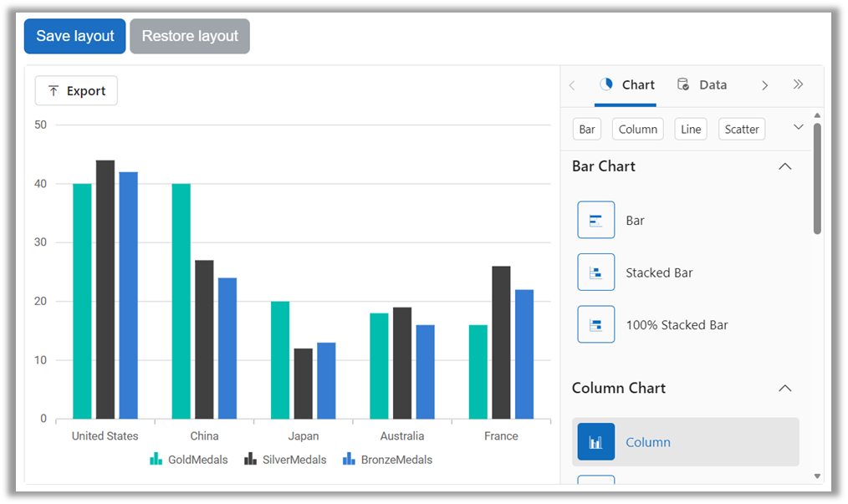Click the United States axis label

105,435
